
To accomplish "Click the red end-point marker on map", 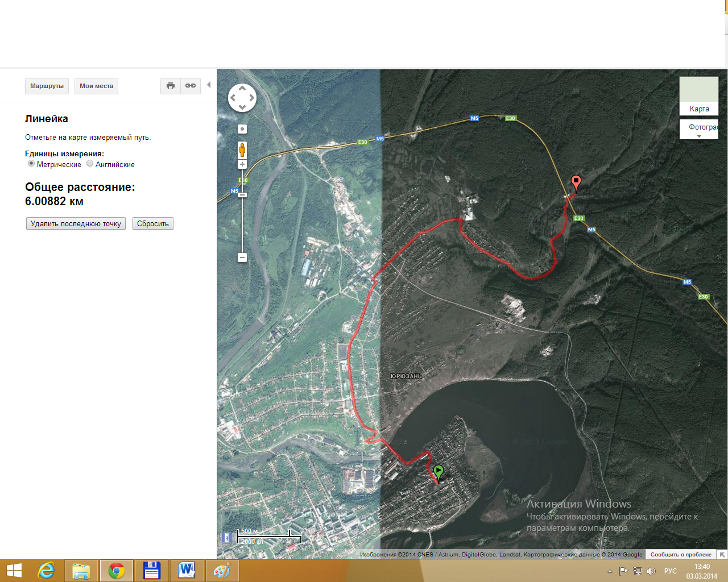I will pos(576,182).
